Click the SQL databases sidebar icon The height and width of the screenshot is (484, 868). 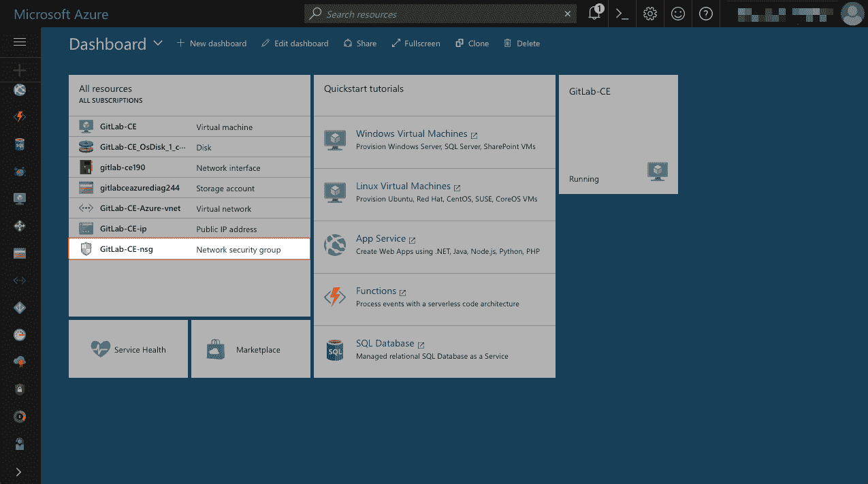(20, 144)
